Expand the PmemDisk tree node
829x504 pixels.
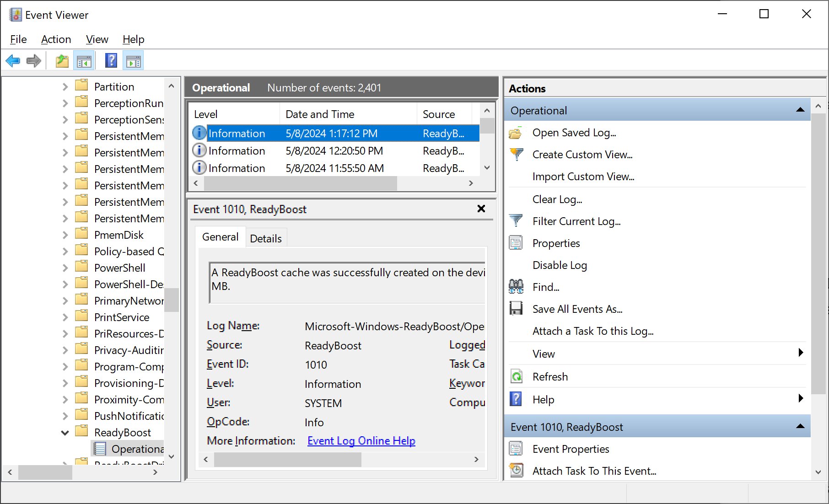65,235
